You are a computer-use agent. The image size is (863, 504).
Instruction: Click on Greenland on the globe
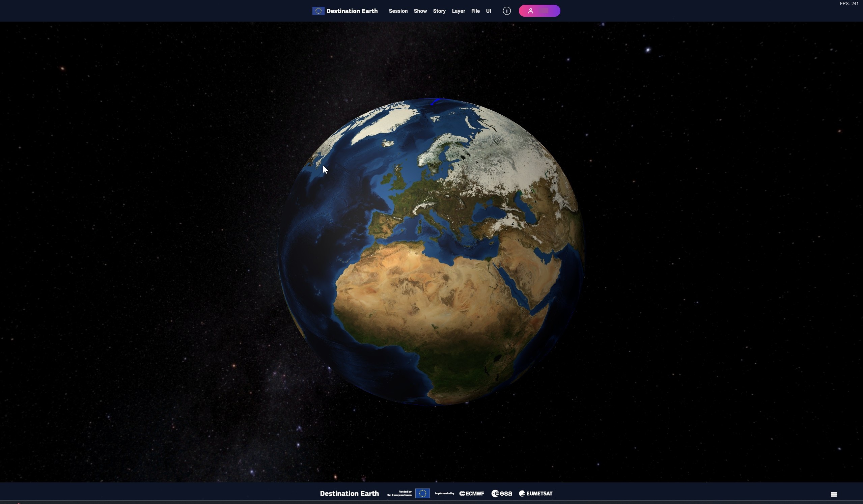(387, 123)
